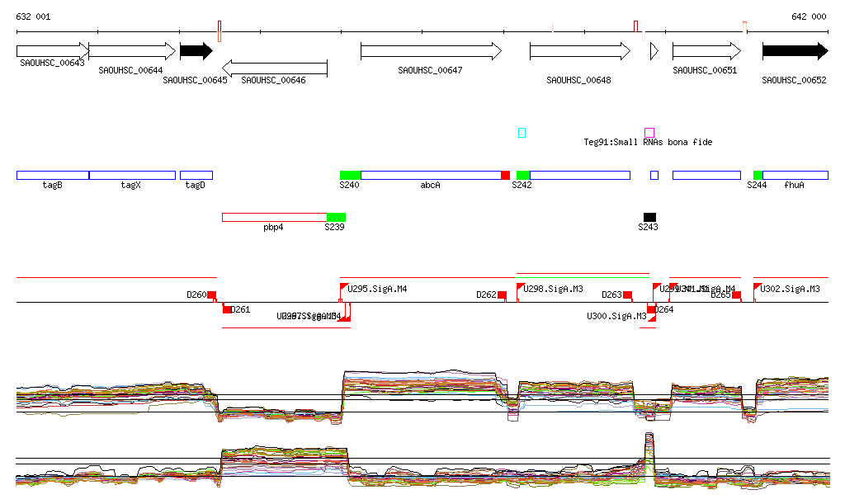Click the label Teg91:Small RNAs bona fide
Viewport: 845px width, 504px height.
point(648,142)
